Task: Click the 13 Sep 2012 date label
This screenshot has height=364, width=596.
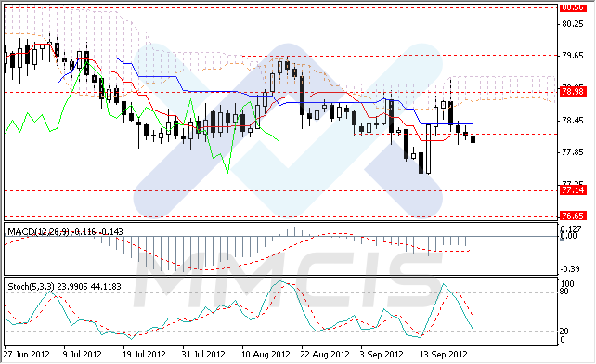Action: [443, 355]
